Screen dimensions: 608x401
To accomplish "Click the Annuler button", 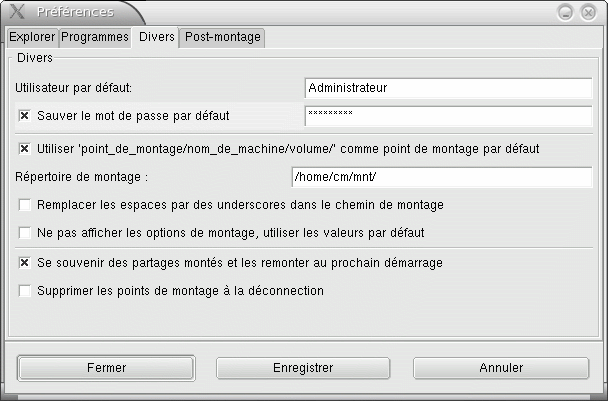I will pos(501,368).
